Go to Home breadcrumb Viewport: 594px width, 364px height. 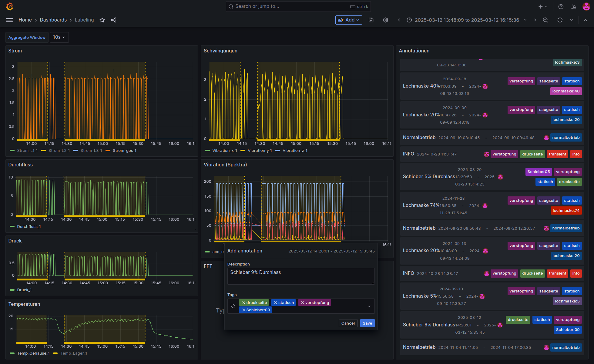click(25, 20)
